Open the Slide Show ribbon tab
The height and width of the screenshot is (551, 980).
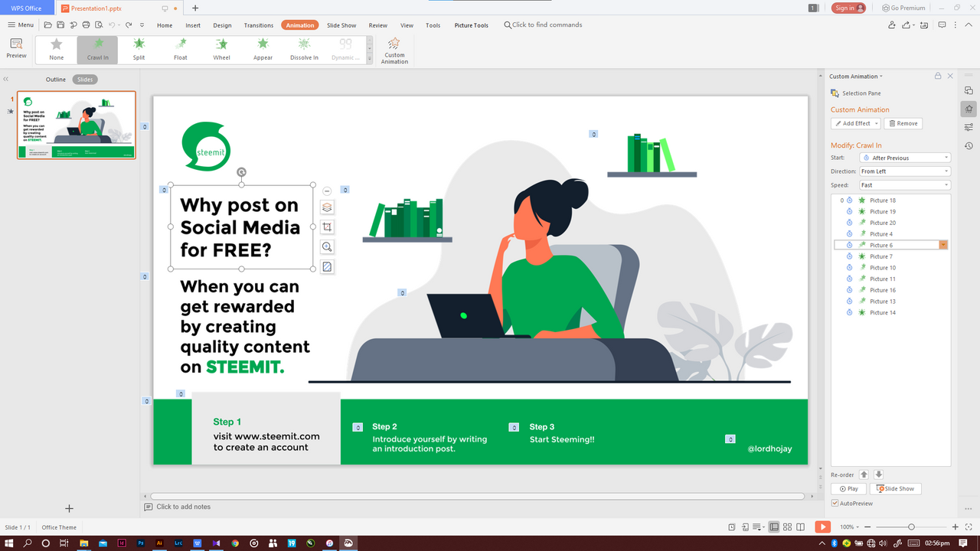click(x=341, y=25)
